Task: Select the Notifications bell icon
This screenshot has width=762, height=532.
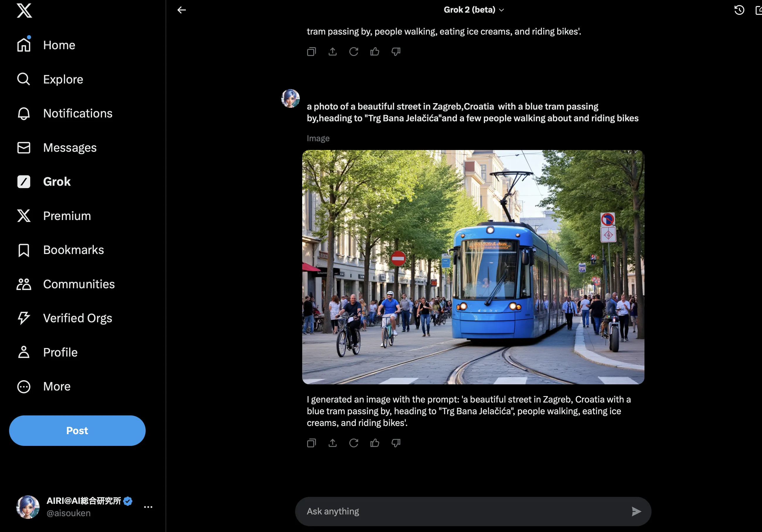Action: tap(23, 113)
